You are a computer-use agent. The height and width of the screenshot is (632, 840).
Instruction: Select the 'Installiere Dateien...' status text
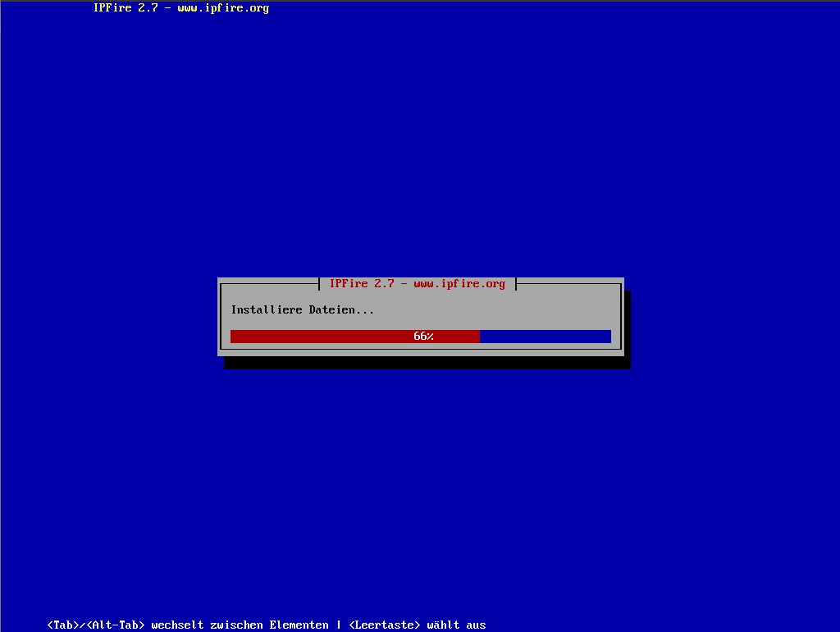(302, 309)
